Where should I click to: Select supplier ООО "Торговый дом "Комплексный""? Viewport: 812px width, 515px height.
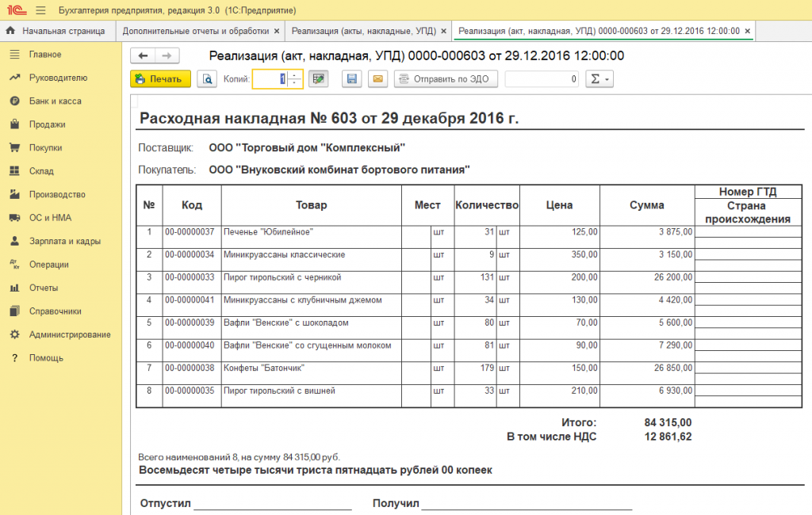pyautogui.click(x=307, y=148)
